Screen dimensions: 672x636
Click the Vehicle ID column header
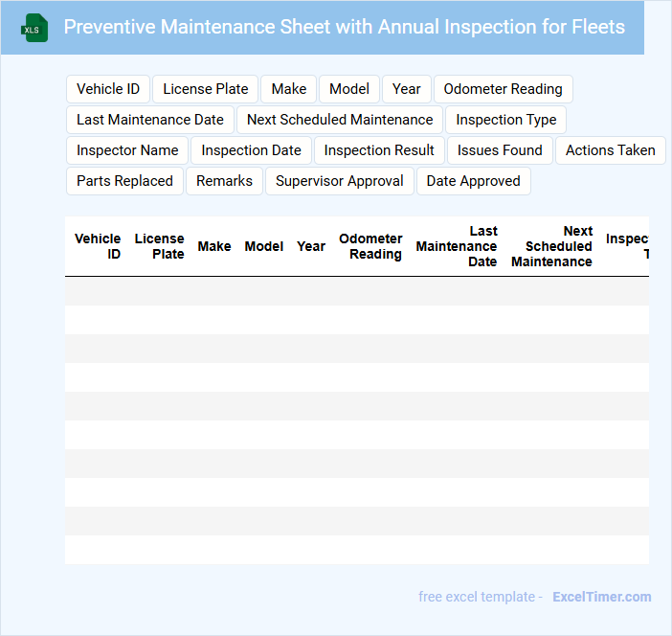pyautogui.click(x=98, y=246)
